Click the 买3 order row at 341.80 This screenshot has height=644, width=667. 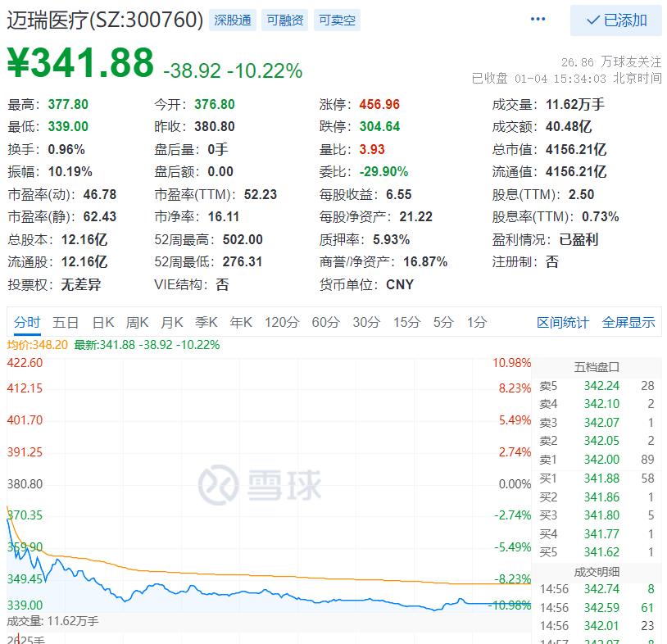pyautogui.click(x=597, y=515)
